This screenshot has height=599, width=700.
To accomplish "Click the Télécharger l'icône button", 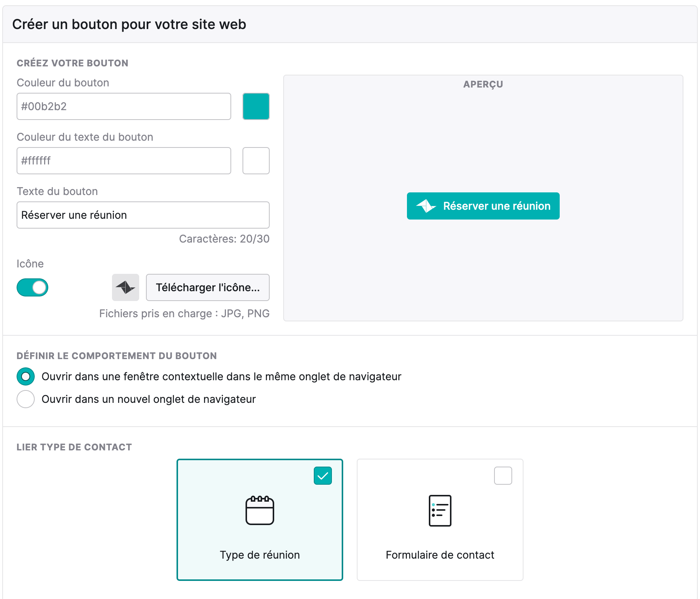I will click(x=208, y=287).
